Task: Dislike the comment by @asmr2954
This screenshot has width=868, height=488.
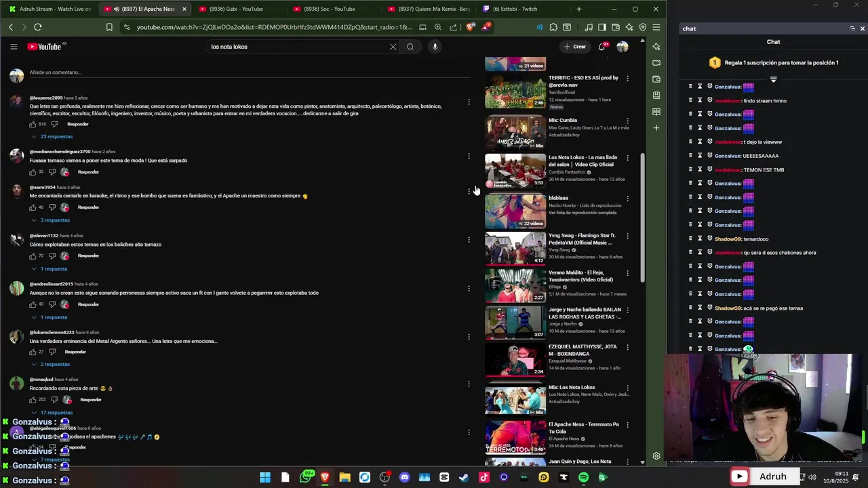Action: point(52,207)
